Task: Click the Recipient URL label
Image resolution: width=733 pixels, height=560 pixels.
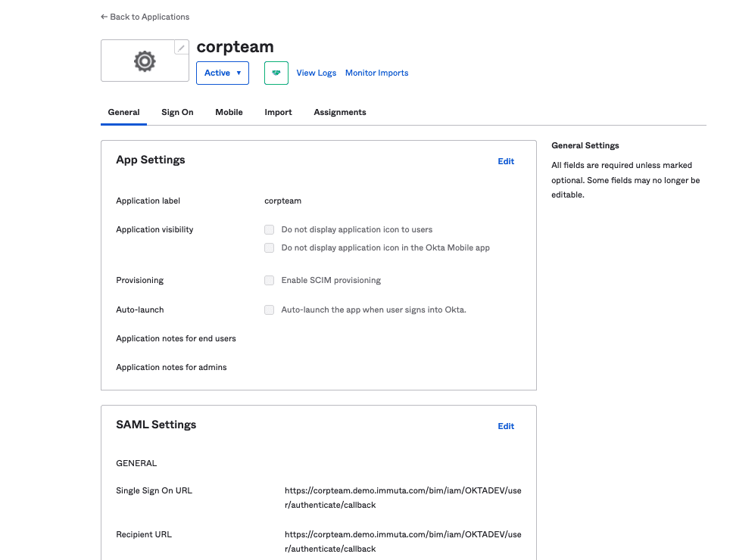Action: click(144, 534)
